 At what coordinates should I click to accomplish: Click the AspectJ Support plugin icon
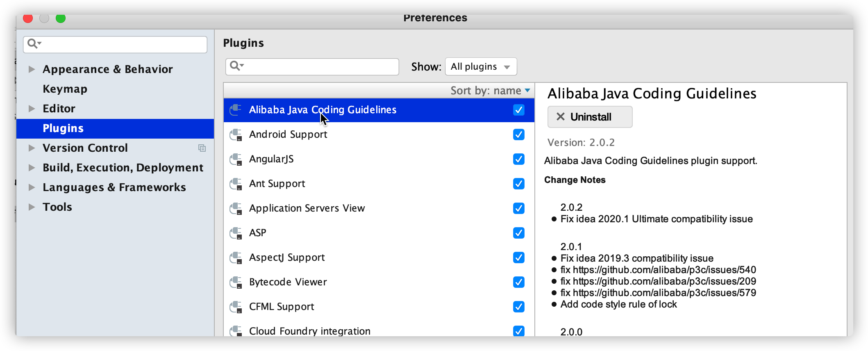pyautogui.click(x=236, y=258)
